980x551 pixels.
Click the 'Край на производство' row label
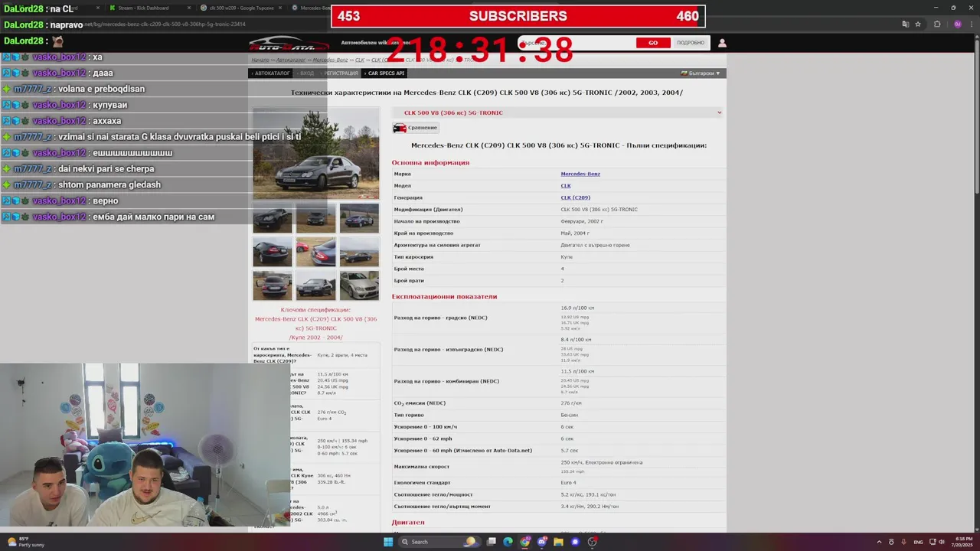423,233
